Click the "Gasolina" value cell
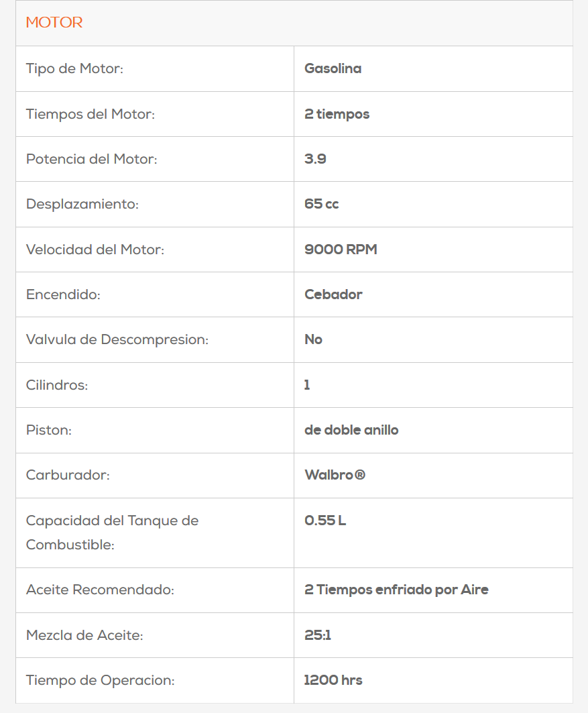Image resolution: width=588 pixels, height=713 pixels. 333,68
